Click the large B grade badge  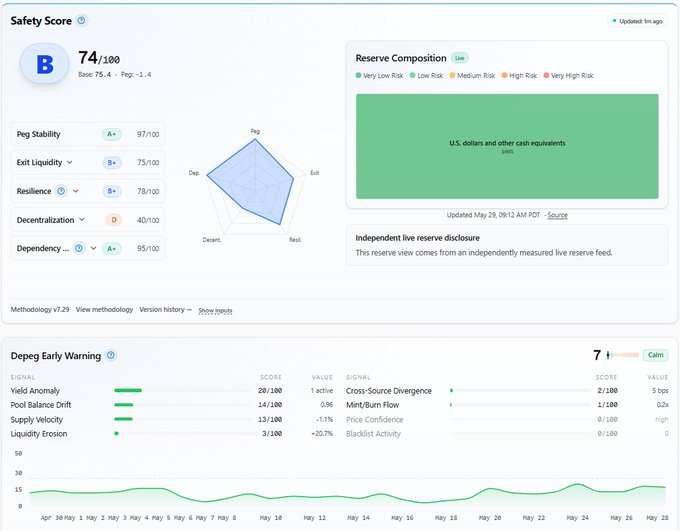[45, 64]
